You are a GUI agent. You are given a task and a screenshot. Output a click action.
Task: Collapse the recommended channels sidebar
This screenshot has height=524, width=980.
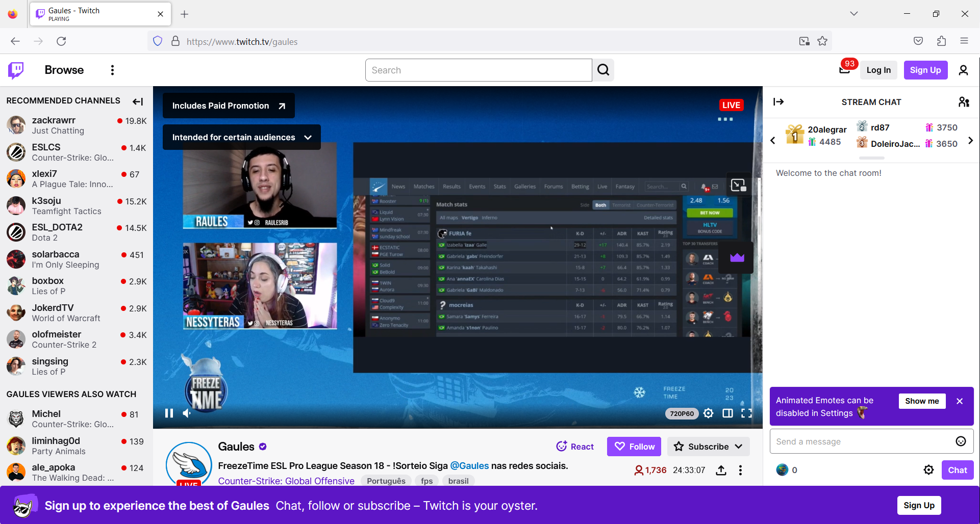pos(137,101)
